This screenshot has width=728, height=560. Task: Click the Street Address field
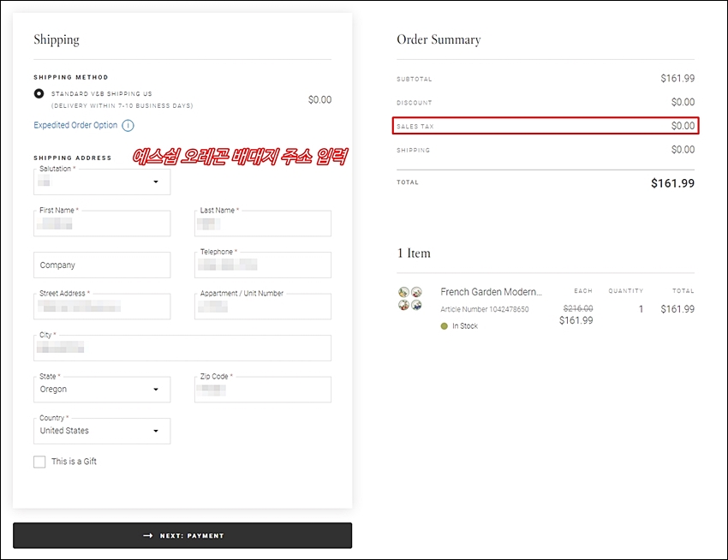[102, 307]
